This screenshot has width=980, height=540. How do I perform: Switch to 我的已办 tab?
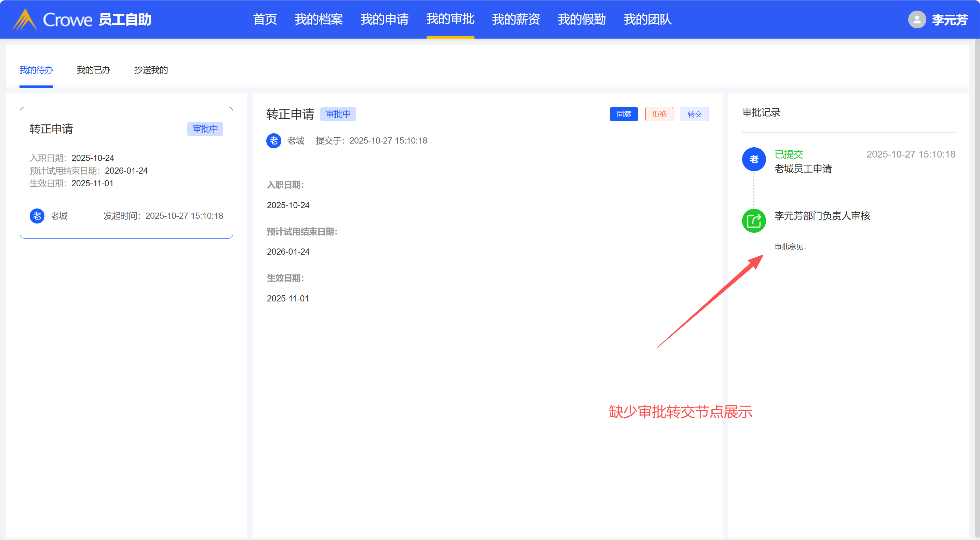click(x=93, y=70)
